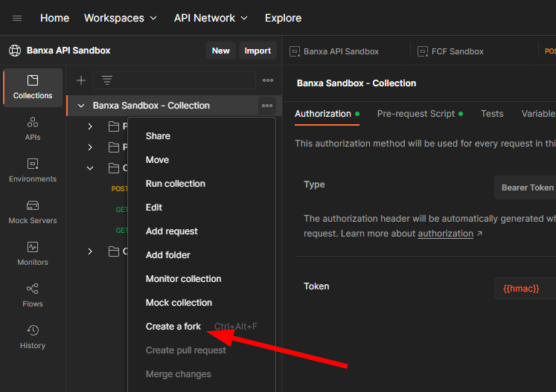Open the Monitors sidebar panel

click(x=33, y=253)
